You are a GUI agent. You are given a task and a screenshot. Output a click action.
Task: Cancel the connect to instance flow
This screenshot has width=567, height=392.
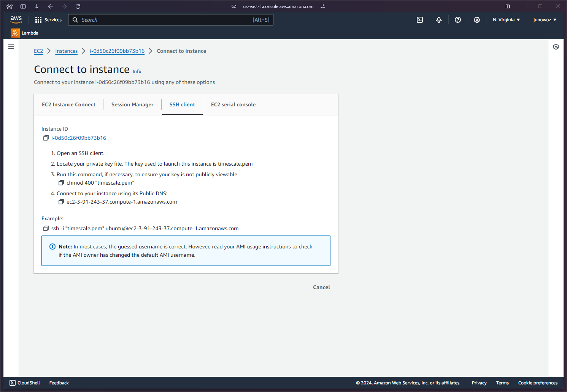321,287
